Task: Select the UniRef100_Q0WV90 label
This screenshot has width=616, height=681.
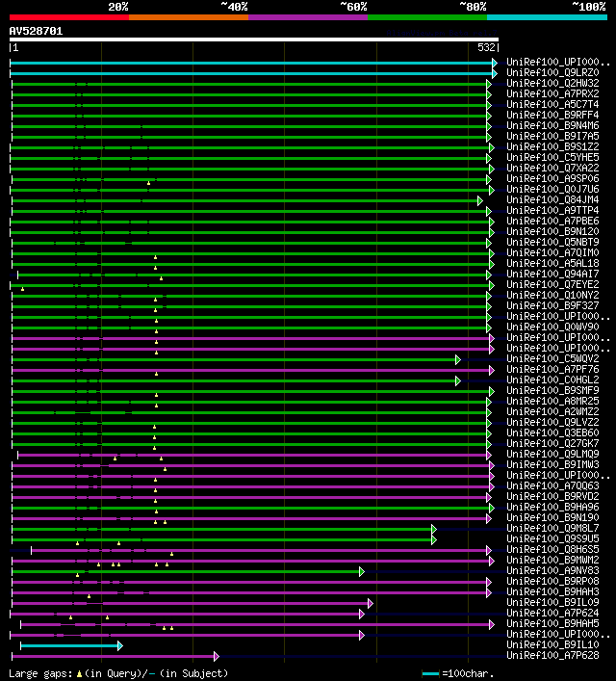Action: tap(552, 327)
